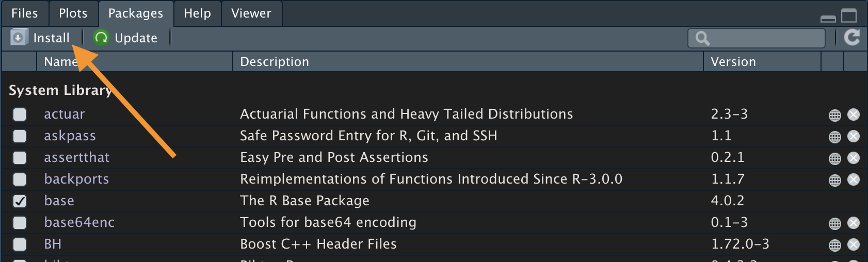
Task: Click the Install packages icon
Action: (x=18, y=38)
